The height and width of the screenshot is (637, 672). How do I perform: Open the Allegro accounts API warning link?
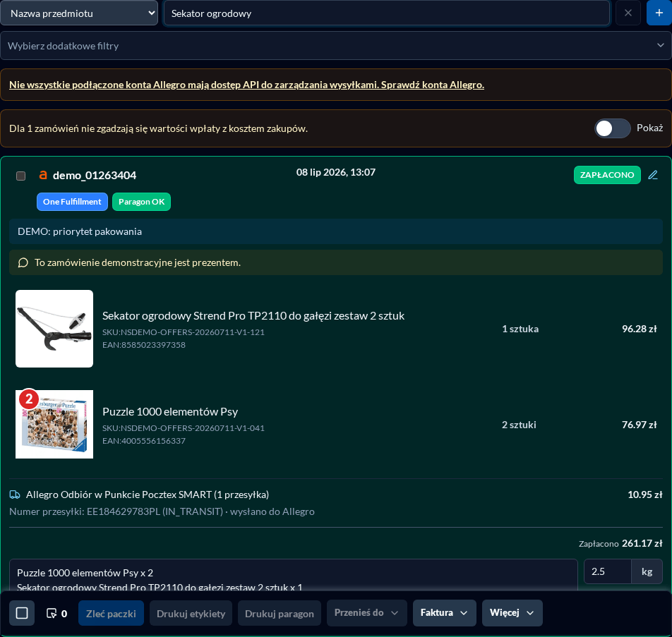246,85
